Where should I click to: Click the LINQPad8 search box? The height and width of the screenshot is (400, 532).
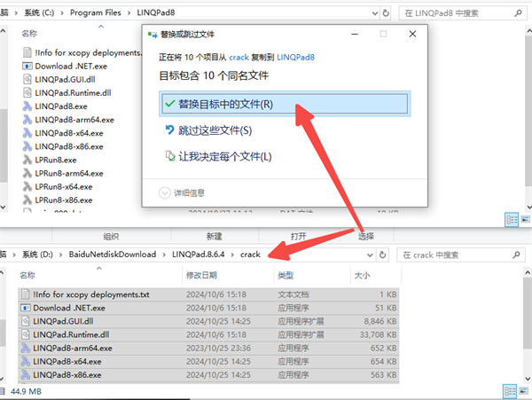tap(462, 13)
